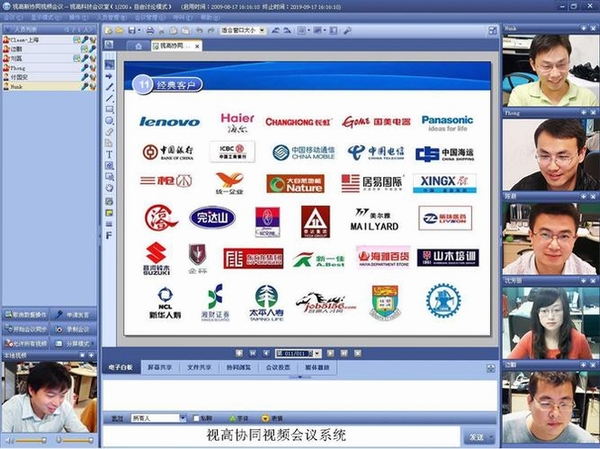Select the hand pan tool
Viewport: 600px width, 449px height.
click(109, 188)
